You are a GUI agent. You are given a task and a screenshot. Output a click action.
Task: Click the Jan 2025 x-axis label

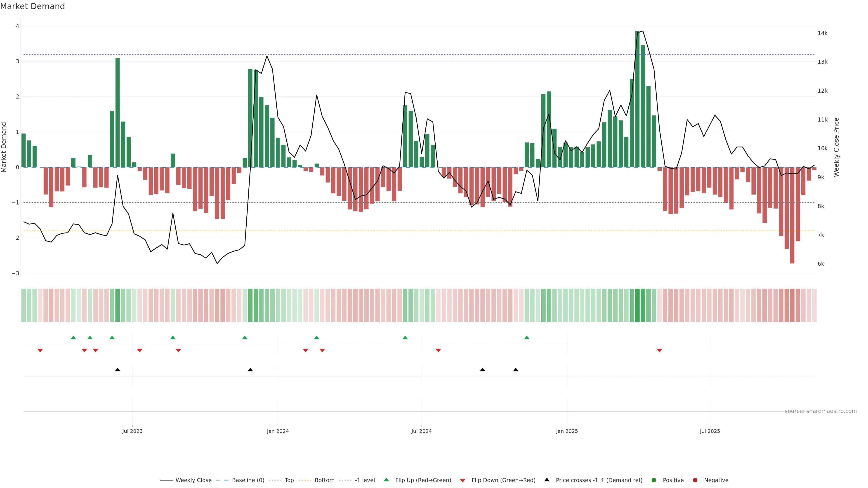[x=567, y=431]
